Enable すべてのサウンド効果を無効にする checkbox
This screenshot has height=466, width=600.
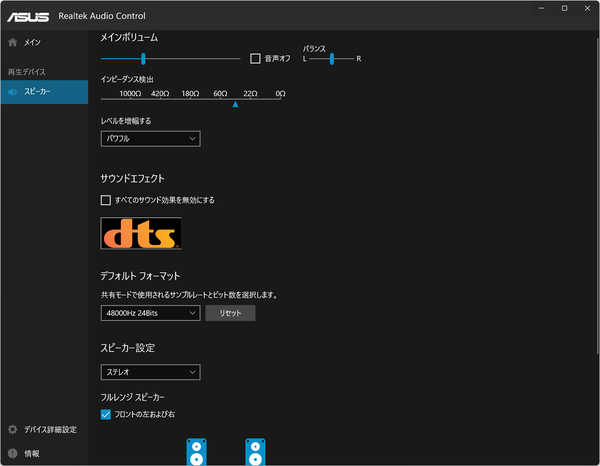[106, 200]
